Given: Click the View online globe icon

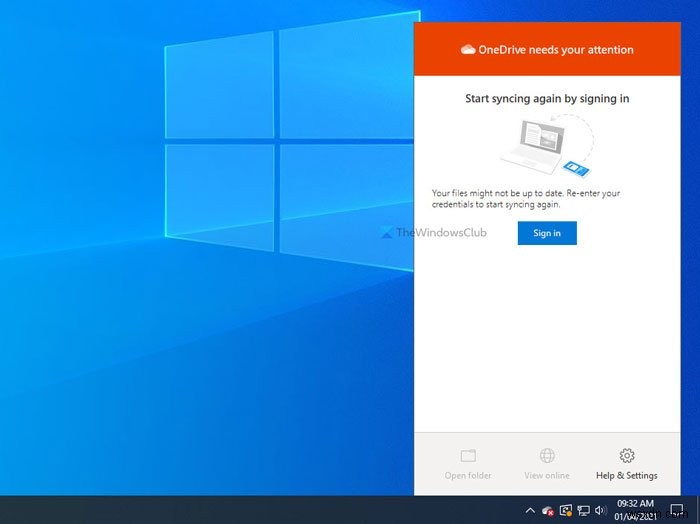Looking at the screenshot, I should pyautogui.click(x=547, y=456).
